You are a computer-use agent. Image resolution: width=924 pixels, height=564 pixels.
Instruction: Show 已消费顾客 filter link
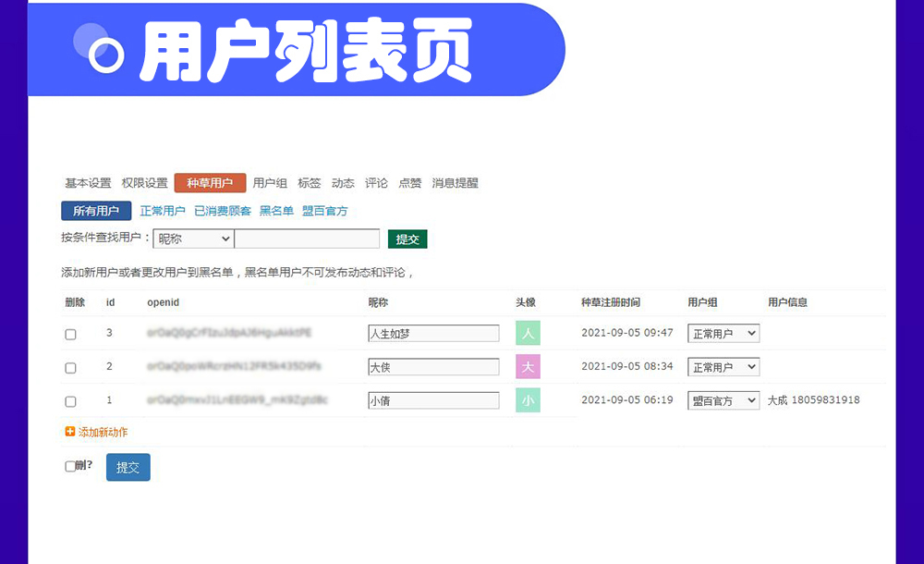tap(223, 211)
